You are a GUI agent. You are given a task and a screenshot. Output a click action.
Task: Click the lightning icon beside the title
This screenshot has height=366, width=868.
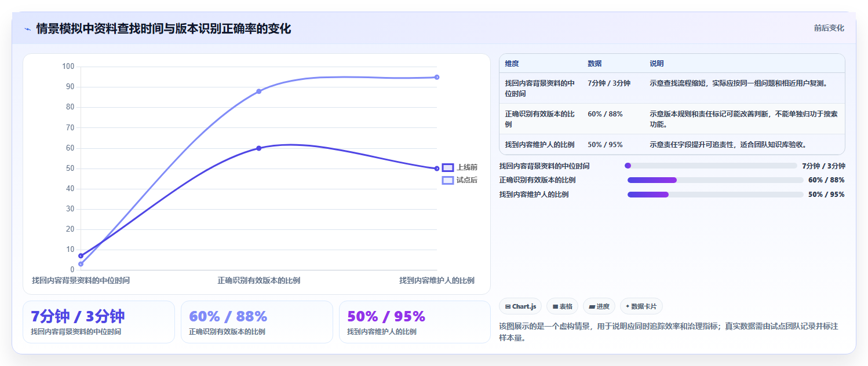point(27,29)
